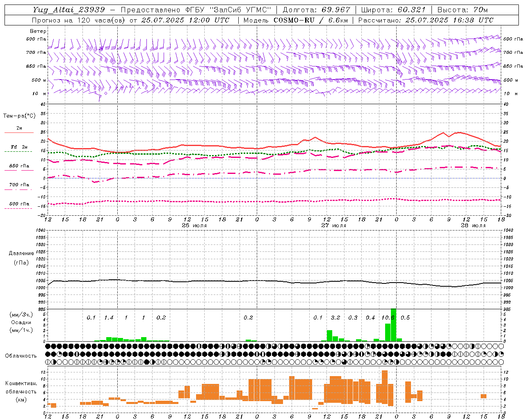Click the "2м" temperature legend entry
The width and height of the screenshot is (525, 420).
click(x=19, y=128)
